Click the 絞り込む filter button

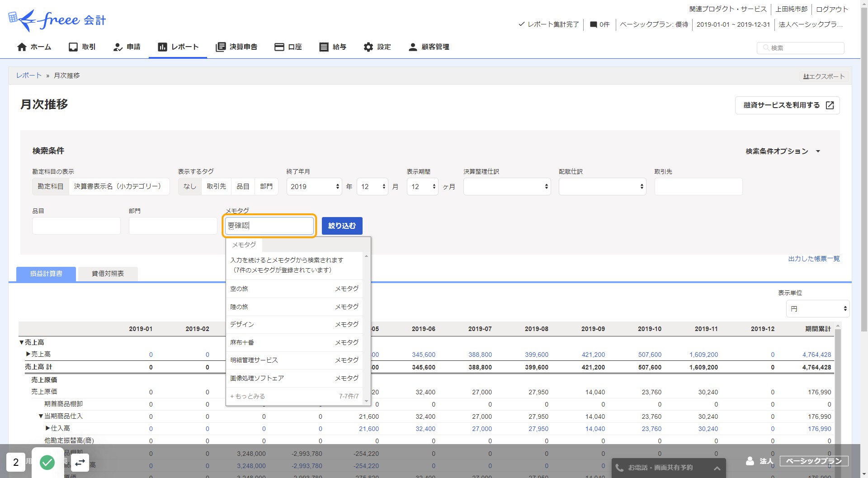[x=342, y=226]
